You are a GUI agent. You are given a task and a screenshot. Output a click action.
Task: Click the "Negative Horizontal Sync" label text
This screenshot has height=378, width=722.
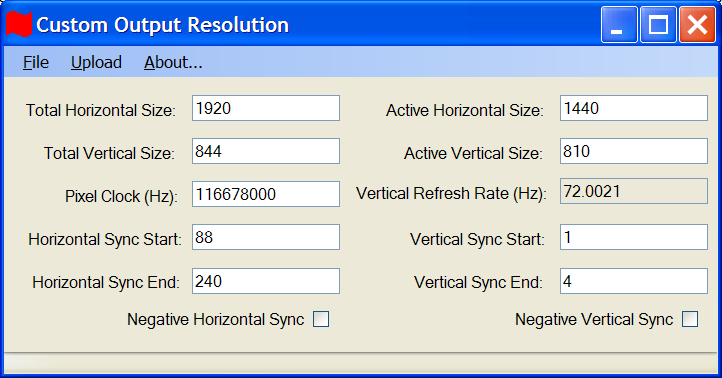point(215,319)
